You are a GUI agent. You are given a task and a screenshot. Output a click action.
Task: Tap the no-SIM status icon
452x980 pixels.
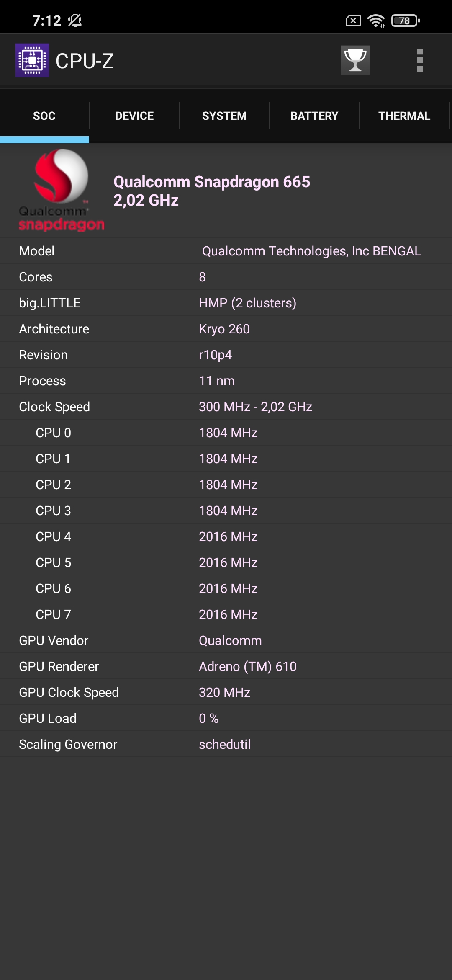pos(353,21)
